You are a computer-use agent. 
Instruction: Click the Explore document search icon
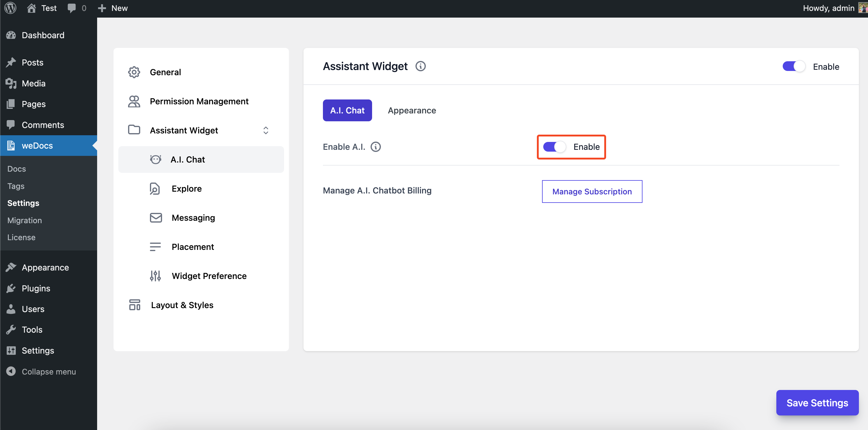pos(155,189)
